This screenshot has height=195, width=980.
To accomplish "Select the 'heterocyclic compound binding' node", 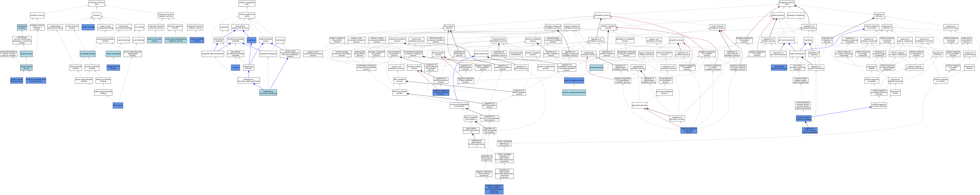I will [x=124, y=27].
